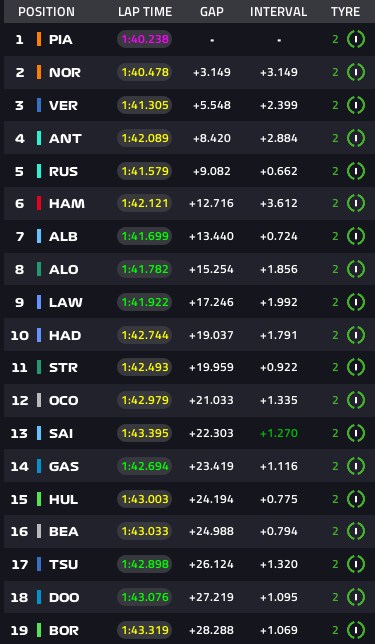The height and width of the screenshot is (644, 375).
Task: Click the tyre icon in ALO's row
Action: (356, 269)
